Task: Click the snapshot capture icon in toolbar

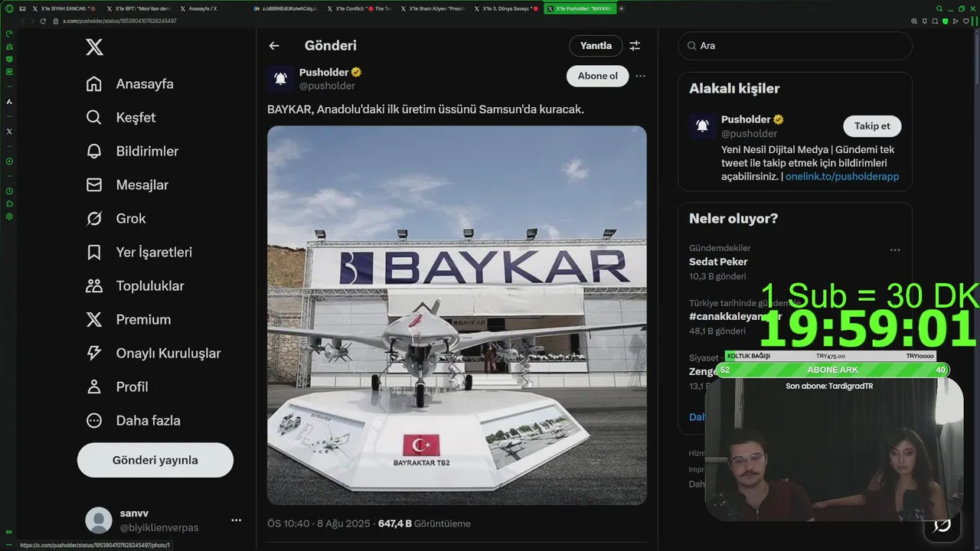Action: (936, 21)
